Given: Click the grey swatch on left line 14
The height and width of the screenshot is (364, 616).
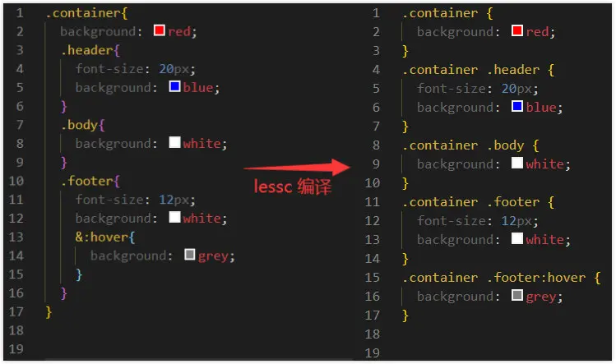Looking at the screenshot, I should (x=189, y=255).
